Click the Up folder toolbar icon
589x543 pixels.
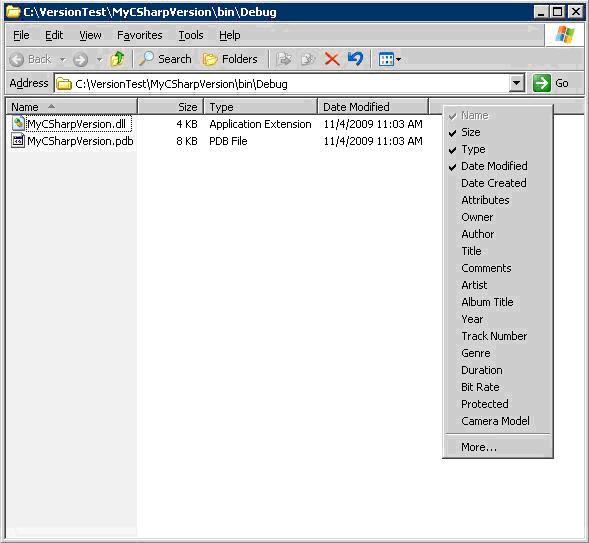tap(118, 59)
